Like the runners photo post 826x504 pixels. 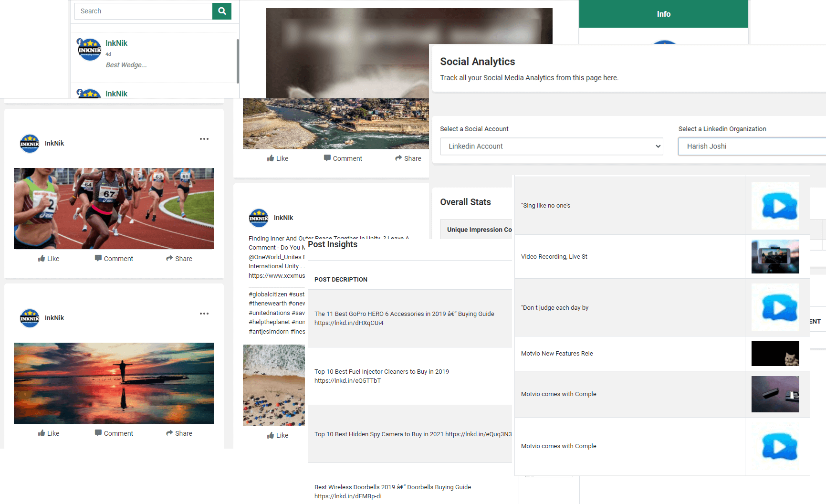49,259
